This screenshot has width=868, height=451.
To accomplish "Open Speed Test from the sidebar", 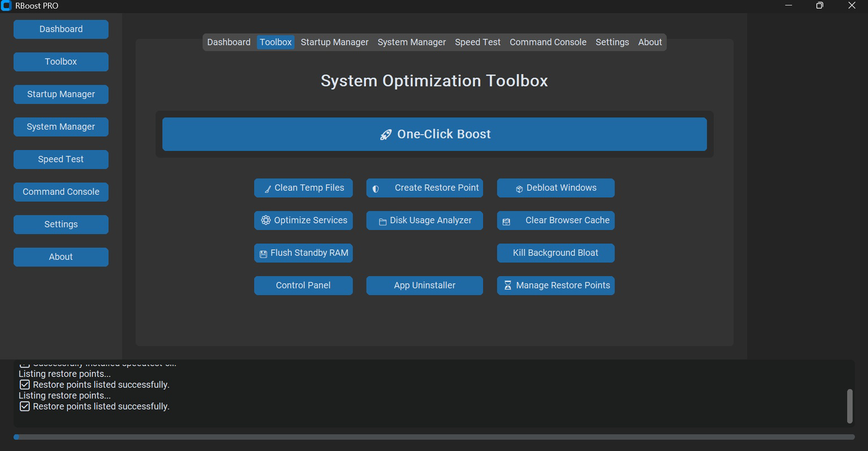I will 61,160.
